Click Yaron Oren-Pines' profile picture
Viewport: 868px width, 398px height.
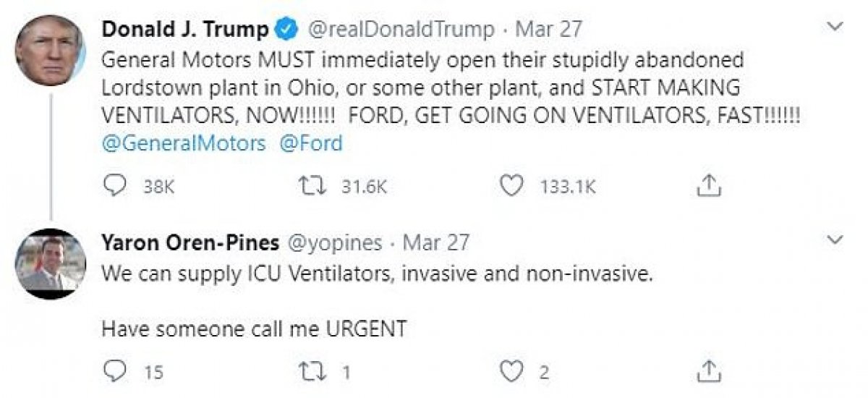click(51, 263)
